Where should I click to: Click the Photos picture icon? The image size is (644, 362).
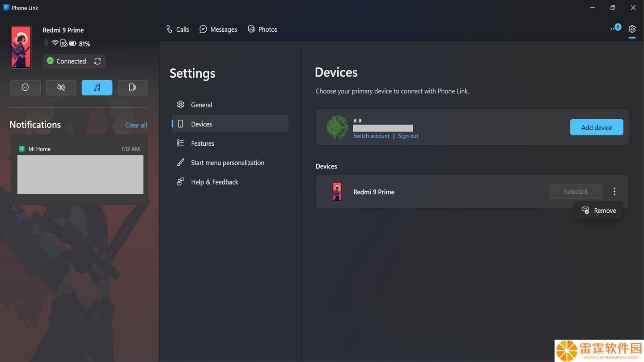(251, 29)
